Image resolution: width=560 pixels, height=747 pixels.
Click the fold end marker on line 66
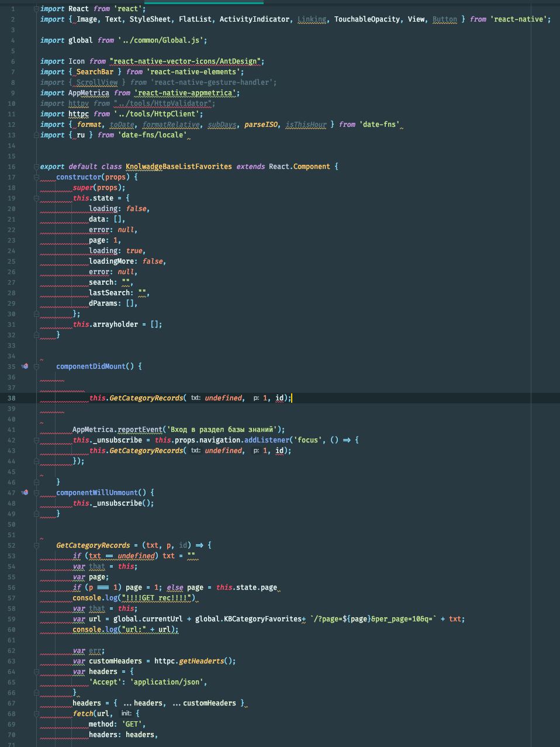36,693
